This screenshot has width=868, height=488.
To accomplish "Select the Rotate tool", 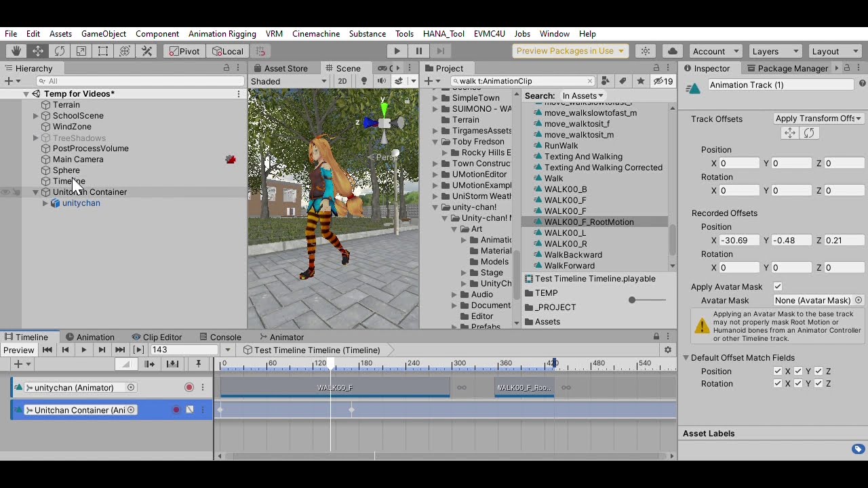I will 60,51.
